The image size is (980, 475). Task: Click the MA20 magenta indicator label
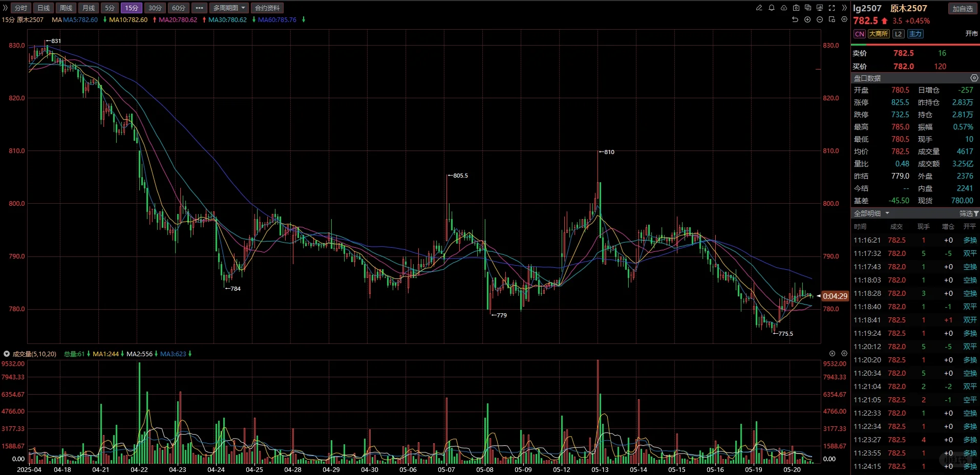coord(178,19)
